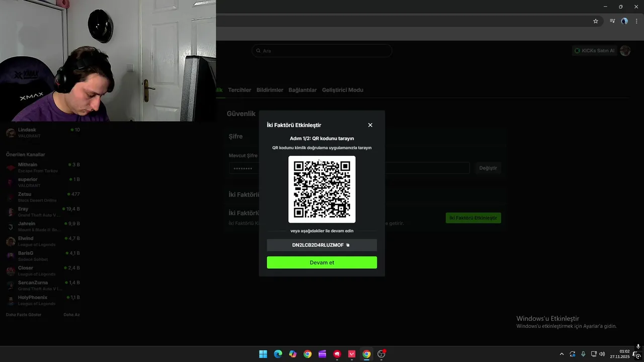This screenshot has height=362, width=644.
Task: Bookmark page with the star icon
Action: (x=596, y=21)
